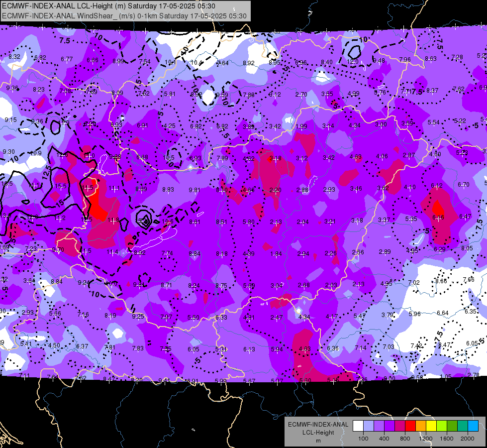Image resolution: width=487 pixels, height=448 pixels.
Task: Select the grid value 8.19
Action: point(110,316)
